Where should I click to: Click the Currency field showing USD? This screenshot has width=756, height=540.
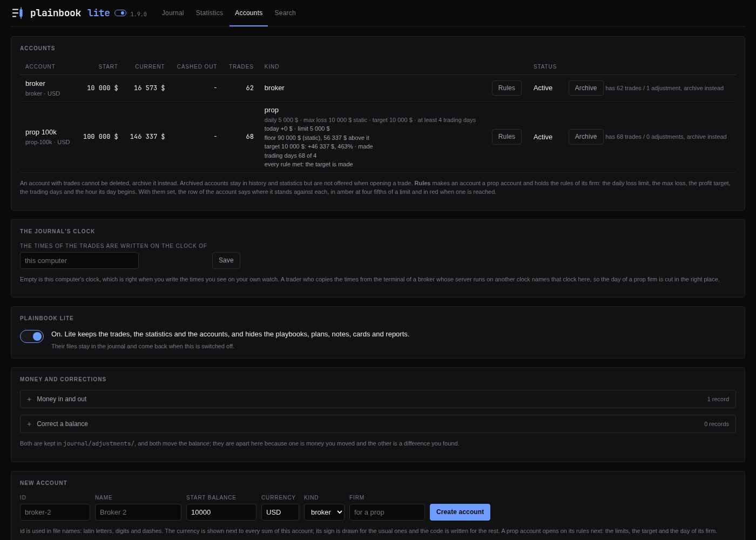click(x=280, y=512)
